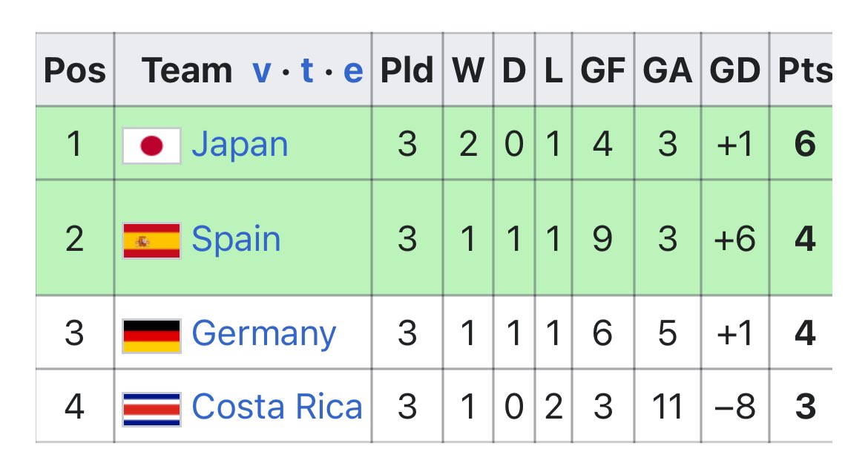
Task: Open the Germany team link
Action: (x=263, y=334)
